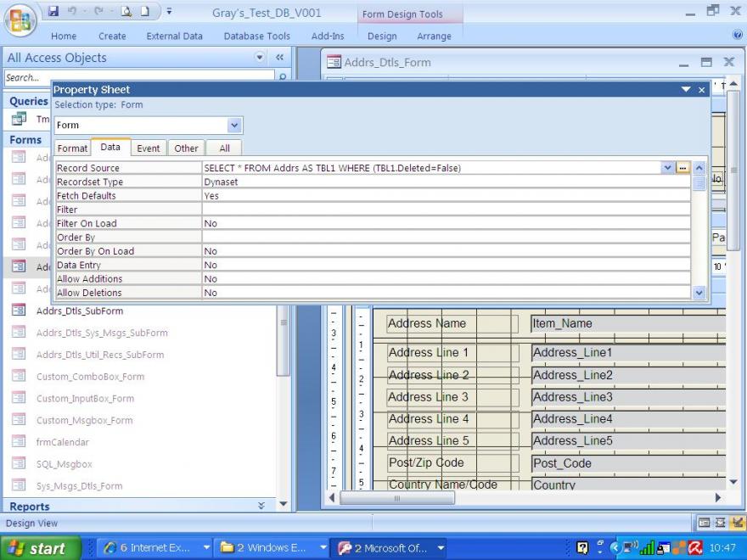Click the Office button logo
The image size is (747, 560).
tap(20, 20)
